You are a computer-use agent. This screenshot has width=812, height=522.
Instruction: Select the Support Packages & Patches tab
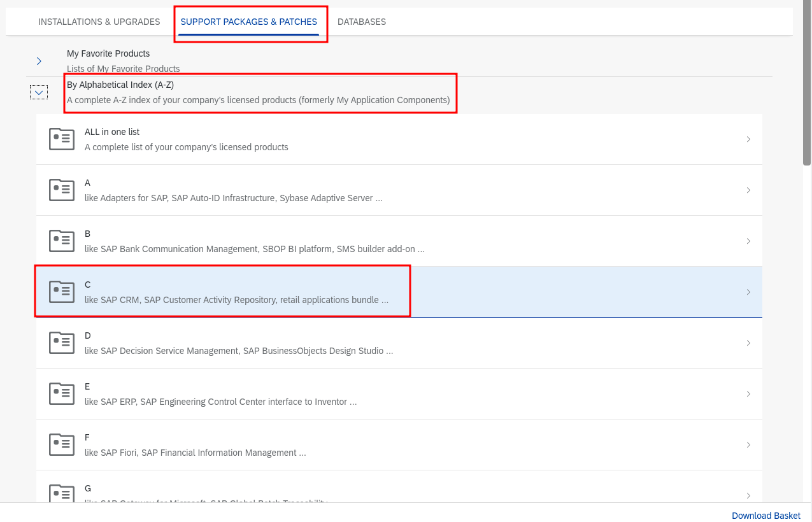248,22
